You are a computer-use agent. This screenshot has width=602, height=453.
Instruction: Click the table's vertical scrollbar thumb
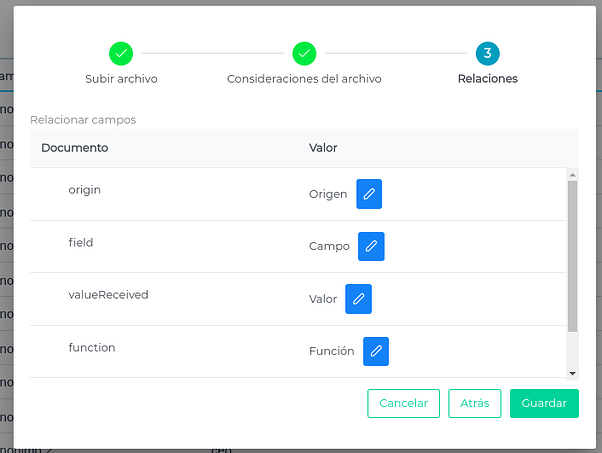coord(572,255)
